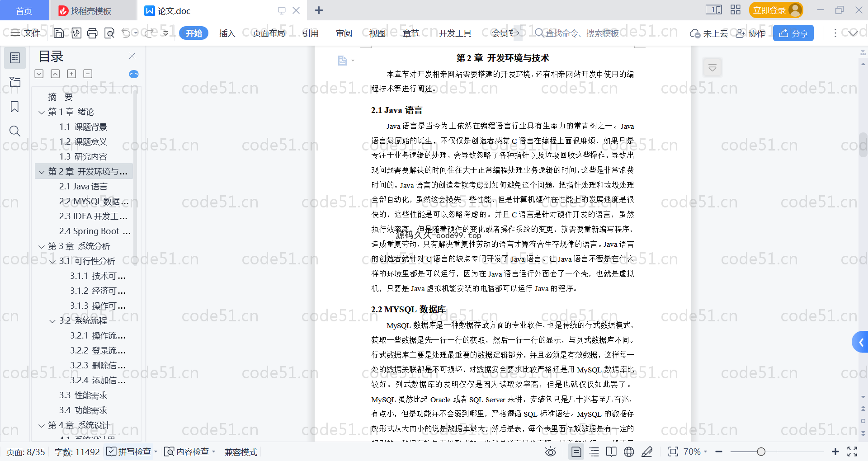
Task: Collapse 第4章 系统设计 in the outline
Action: pyautogui.click(x=42, y=426)
